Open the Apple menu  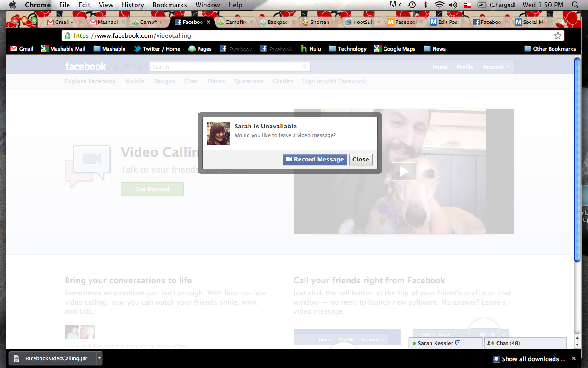12,5
